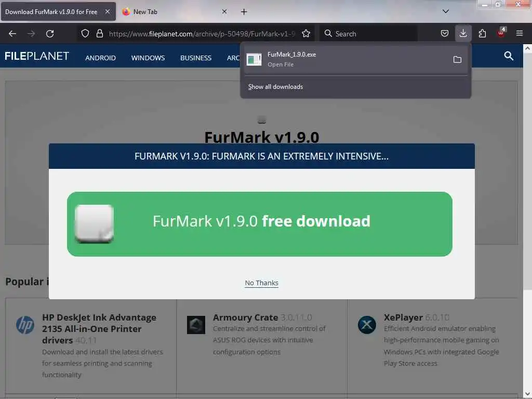Image resolution: width=532 pixels, height=399 pixels.
Task: Open the ANDROID menu on FilePlanet
Action: click(100, 58)
